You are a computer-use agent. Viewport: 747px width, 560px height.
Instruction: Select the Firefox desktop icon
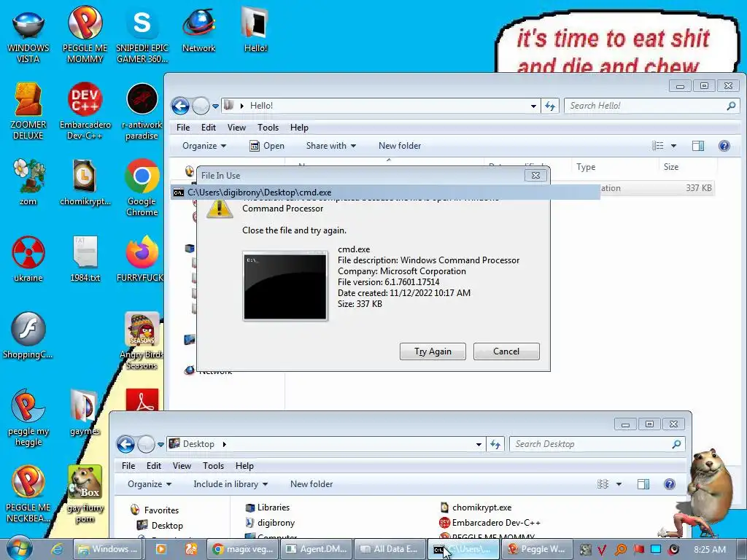(142, 258)
